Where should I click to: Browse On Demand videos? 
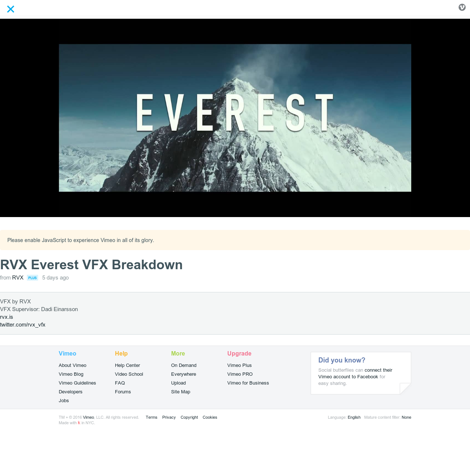click(184, 365)
